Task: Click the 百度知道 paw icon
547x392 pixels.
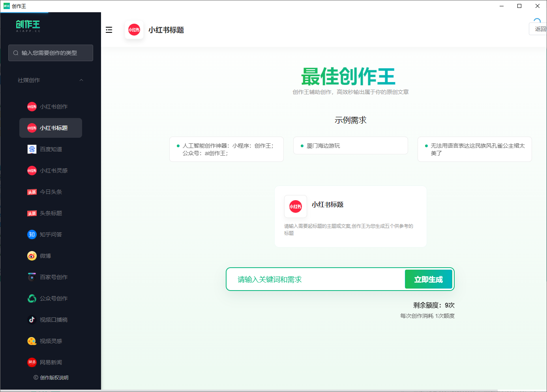Action: [32, 149]
